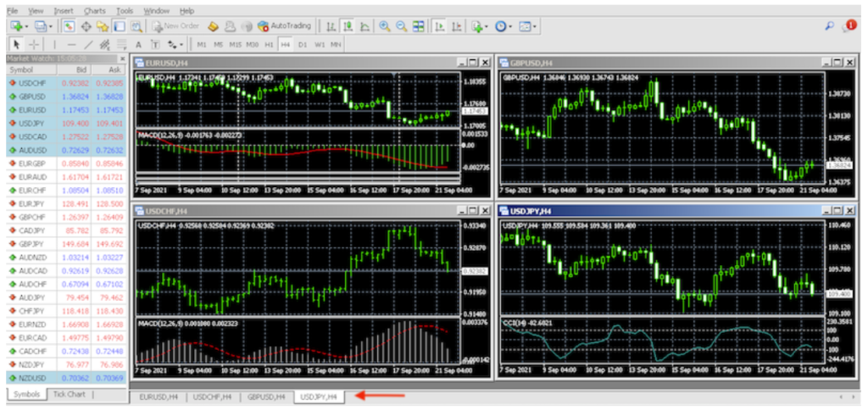Draw a trendline with the trendline tool

(88, 44)
